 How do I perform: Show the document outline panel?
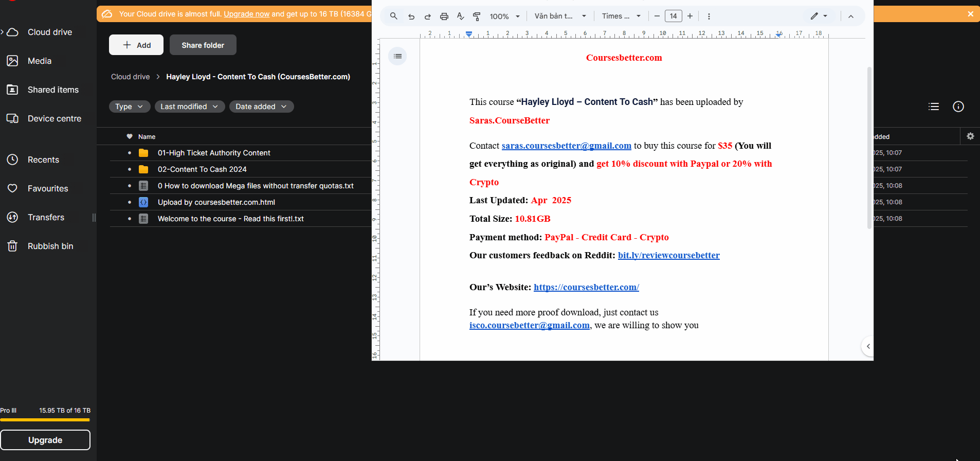(x=397, y=56)
